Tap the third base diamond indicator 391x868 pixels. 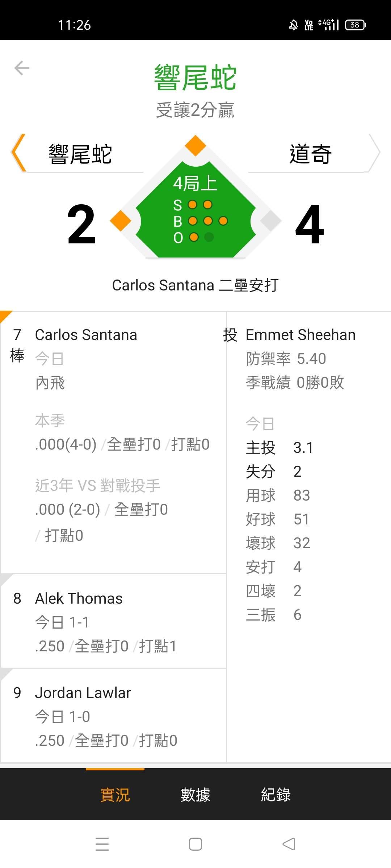121,221
